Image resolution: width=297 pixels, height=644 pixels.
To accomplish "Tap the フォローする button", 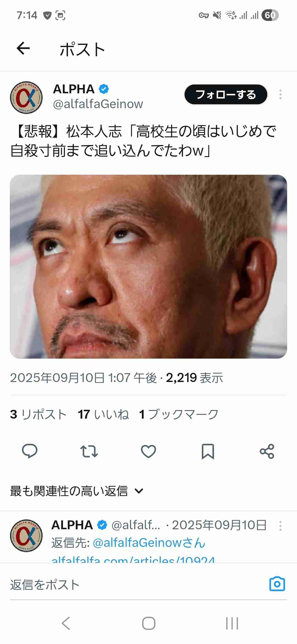I will [226, 94].
